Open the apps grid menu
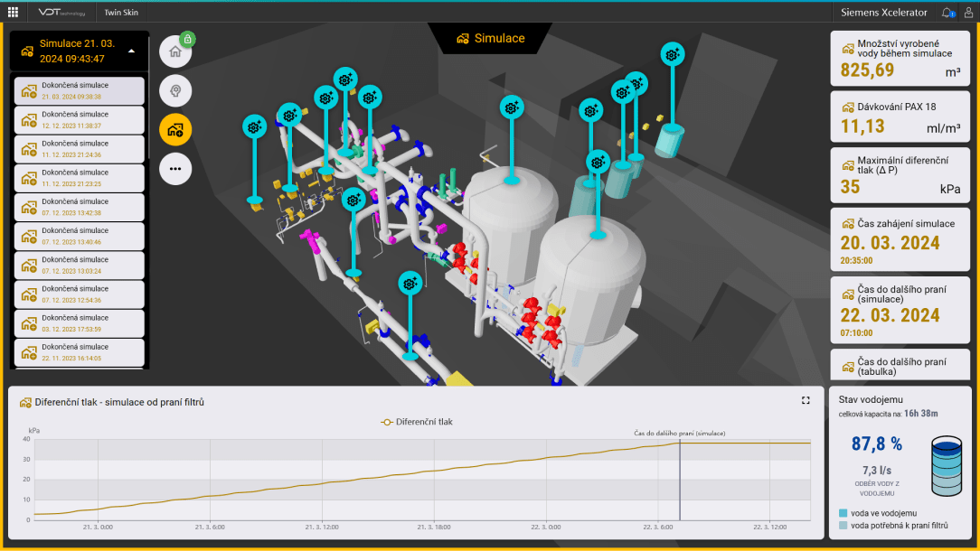Screen dimensions: 980x551 pos(13,12)
